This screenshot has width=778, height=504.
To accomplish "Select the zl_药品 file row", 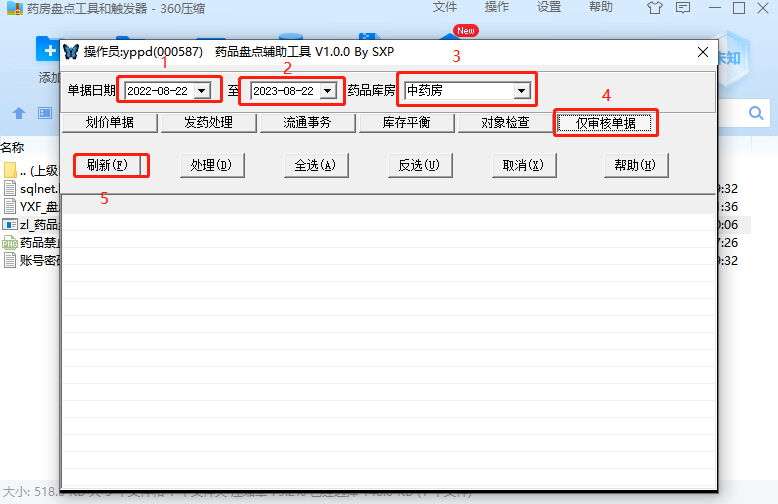I will pyautogui.click(x=30, y=225).
